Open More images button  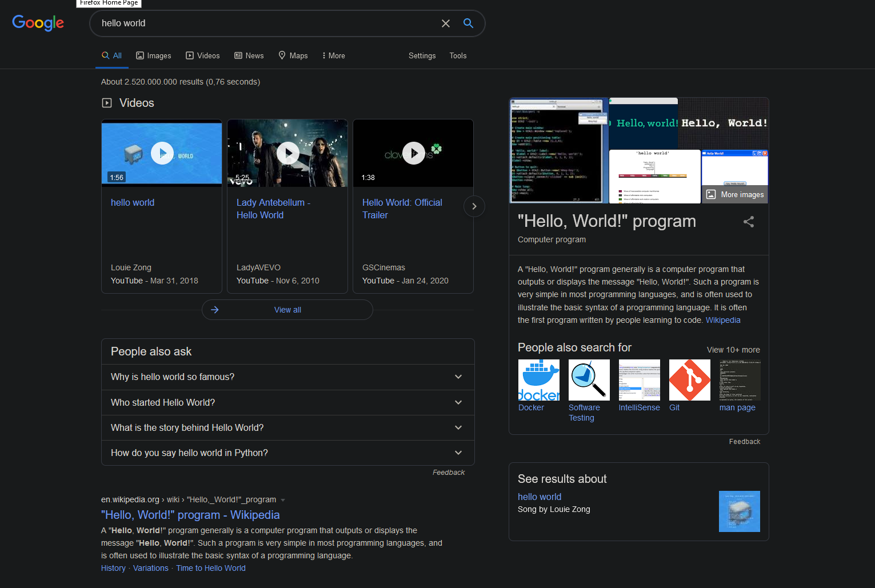pos(735,194)
